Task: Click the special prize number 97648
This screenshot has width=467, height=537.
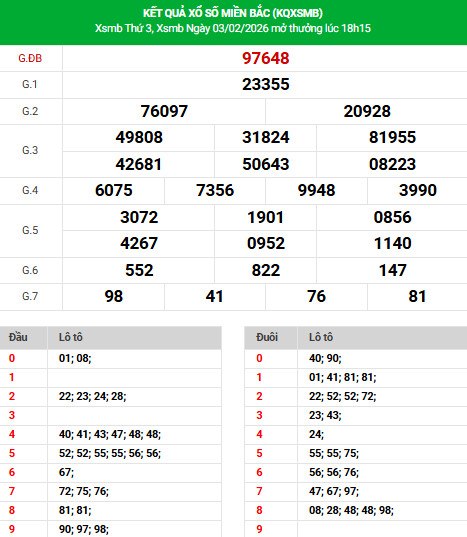Action: coord(266,58)
